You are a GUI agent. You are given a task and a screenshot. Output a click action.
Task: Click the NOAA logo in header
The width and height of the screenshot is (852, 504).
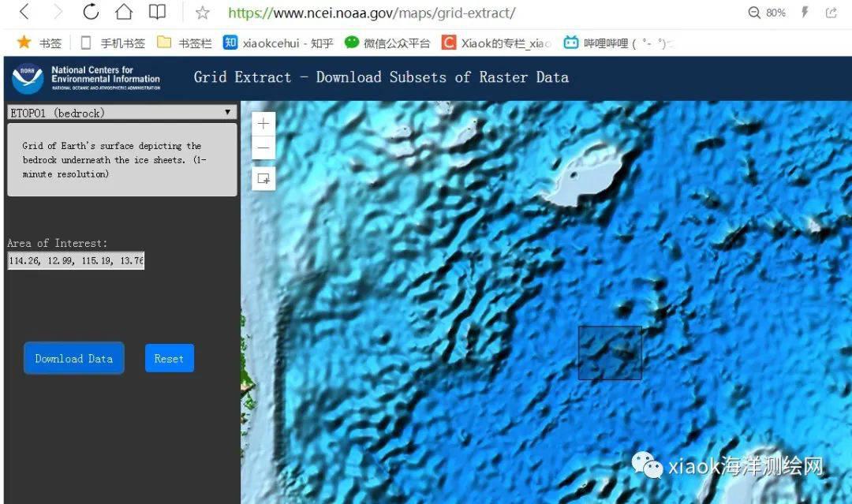tap(28, 78)
